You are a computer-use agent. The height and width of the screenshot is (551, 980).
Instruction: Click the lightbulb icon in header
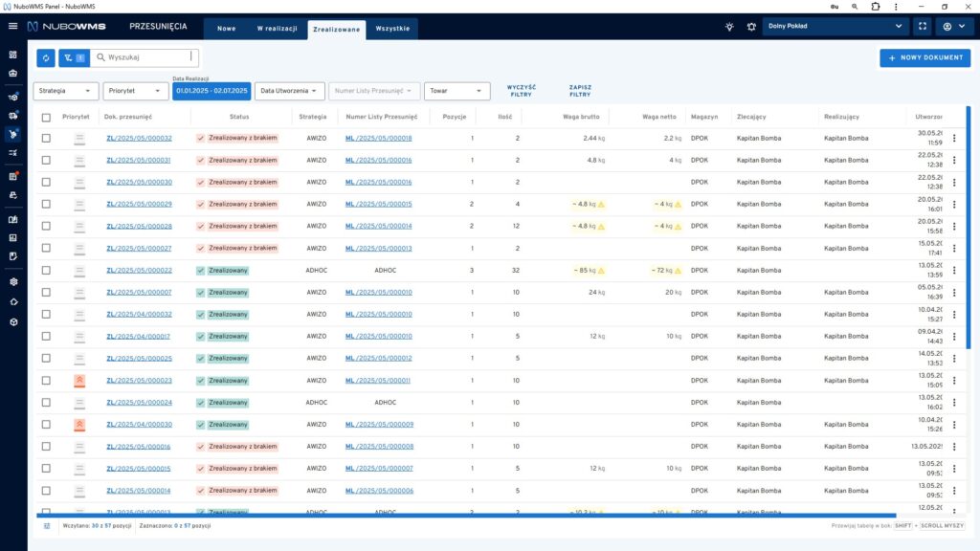tap(729, 27)
